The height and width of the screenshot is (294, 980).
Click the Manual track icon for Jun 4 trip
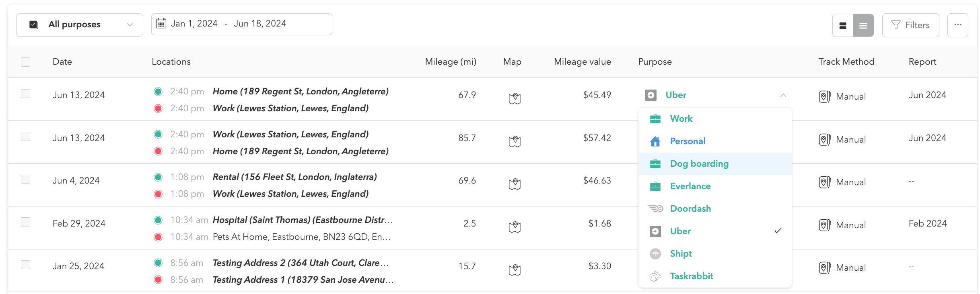[825, 182]
